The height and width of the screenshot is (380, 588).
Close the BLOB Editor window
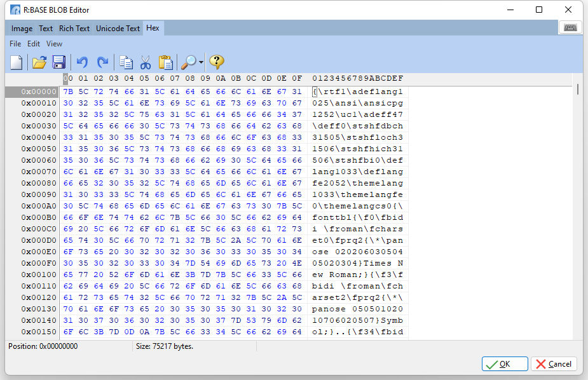tap(568, 10)
